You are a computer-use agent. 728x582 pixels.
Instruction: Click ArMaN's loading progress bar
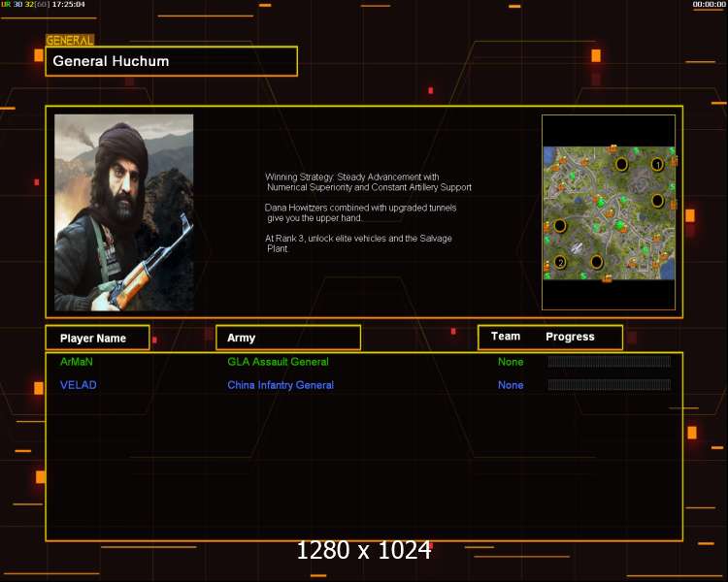609,362
